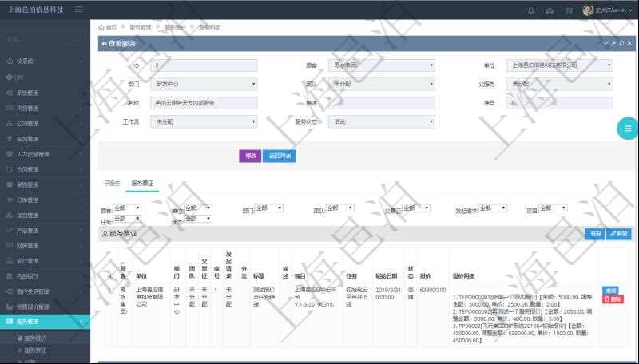
Task: Collapse the panel using chevron icon
Action: [605, 43]
